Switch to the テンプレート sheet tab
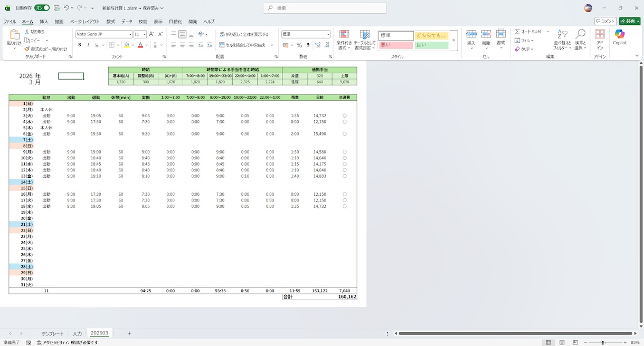The width and height of the screenshot is (644, 346). coord(53,333)
